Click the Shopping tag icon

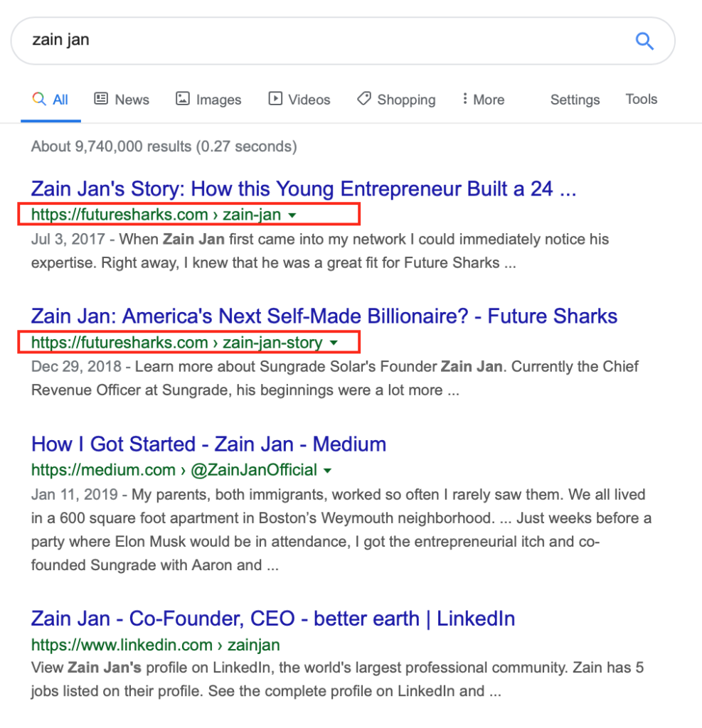(363, 98)
